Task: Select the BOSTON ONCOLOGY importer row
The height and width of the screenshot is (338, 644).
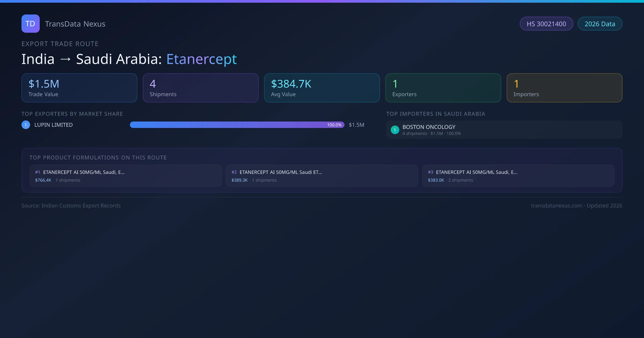Action: (504, 130)
